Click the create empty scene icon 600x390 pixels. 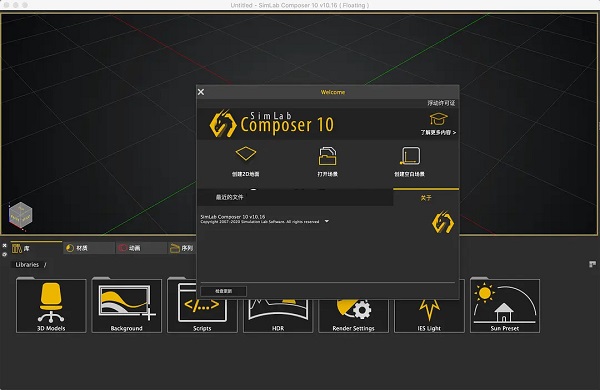click(410, 156)
